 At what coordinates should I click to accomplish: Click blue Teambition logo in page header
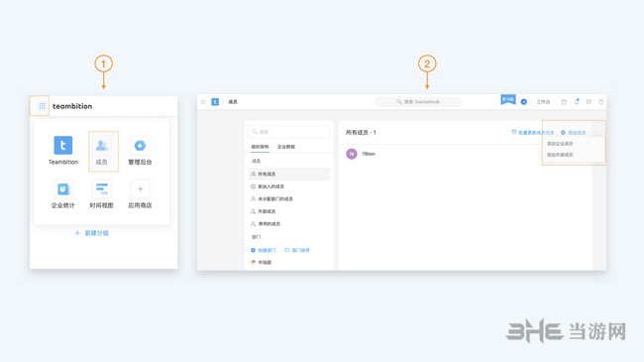(x=215, y=101)
